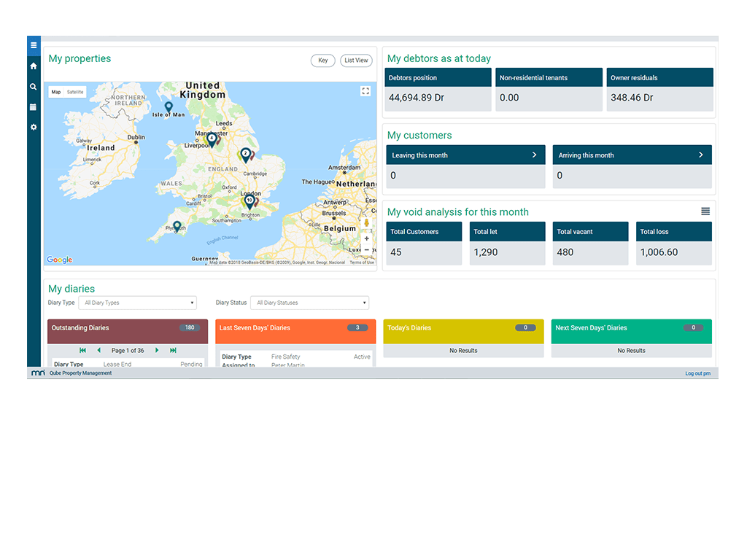This screenshot has height=560, width=747.
Task: Click the void analysis list menu icon
Action: click(705, 211)
